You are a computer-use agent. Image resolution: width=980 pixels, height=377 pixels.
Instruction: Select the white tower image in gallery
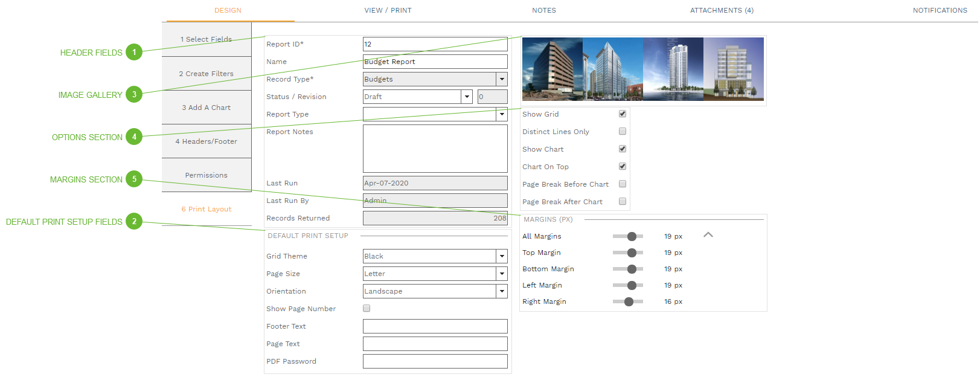coord(673,69)
